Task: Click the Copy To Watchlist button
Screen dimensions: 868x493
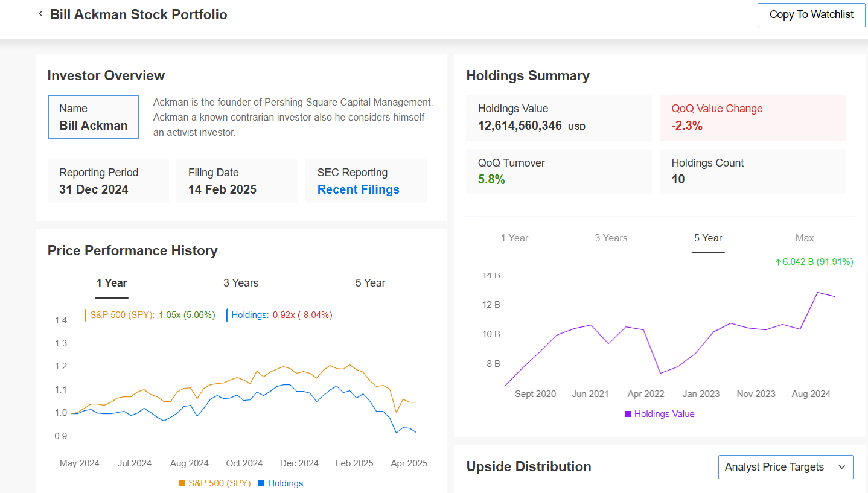Action: click(x=811, y=15)
